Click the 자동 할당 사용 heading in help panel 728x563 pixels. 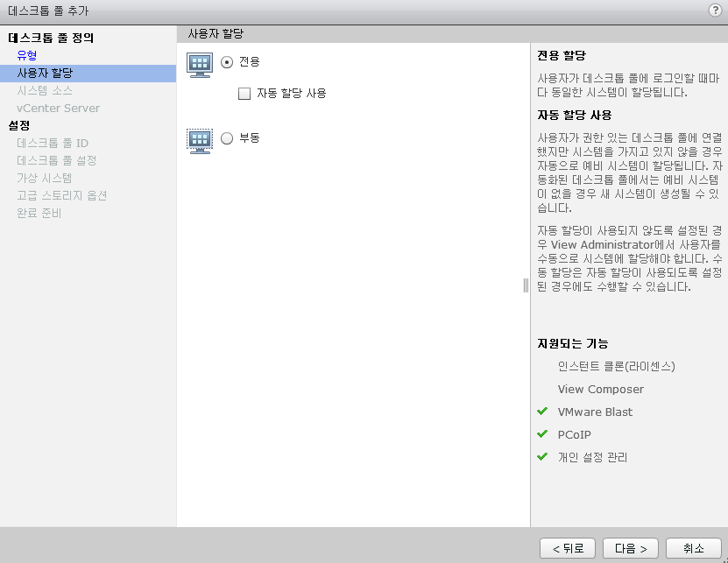pos(575,115)
